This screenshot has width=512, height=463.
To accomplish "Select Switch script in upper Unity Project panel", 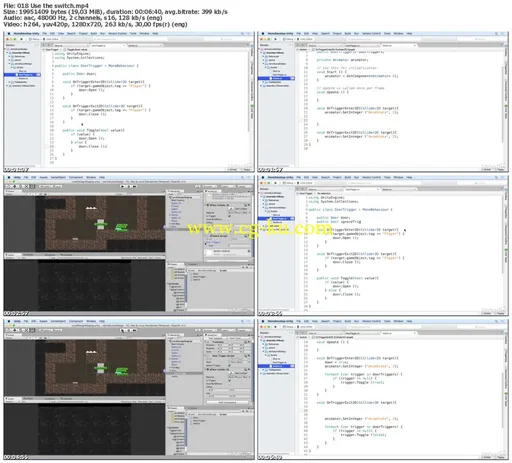I will click(196, 280).
